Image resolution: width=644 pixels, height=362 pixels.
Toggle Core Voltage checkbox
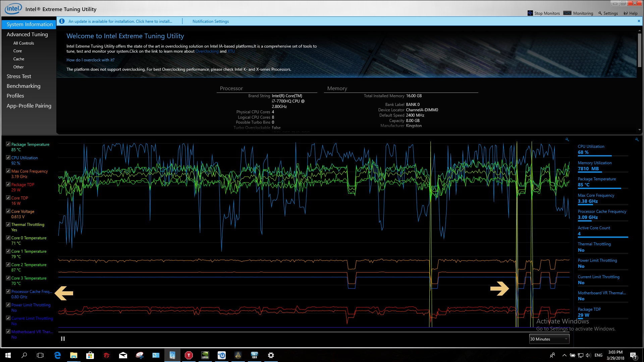8,211
